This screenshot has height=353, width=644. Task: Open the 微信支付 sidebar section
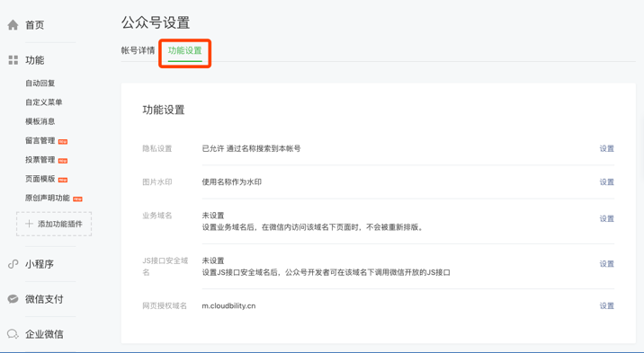coord(44,299)
